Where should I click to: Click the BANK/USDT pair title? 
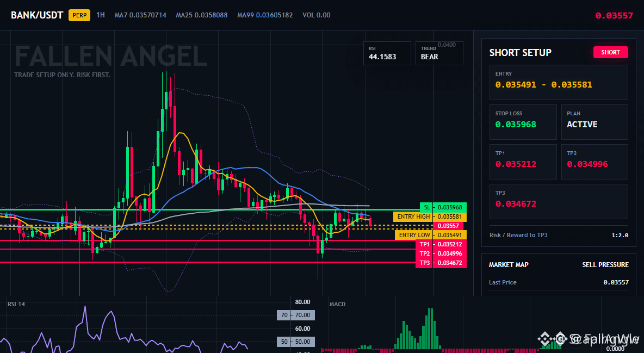[x=37, y=15]
